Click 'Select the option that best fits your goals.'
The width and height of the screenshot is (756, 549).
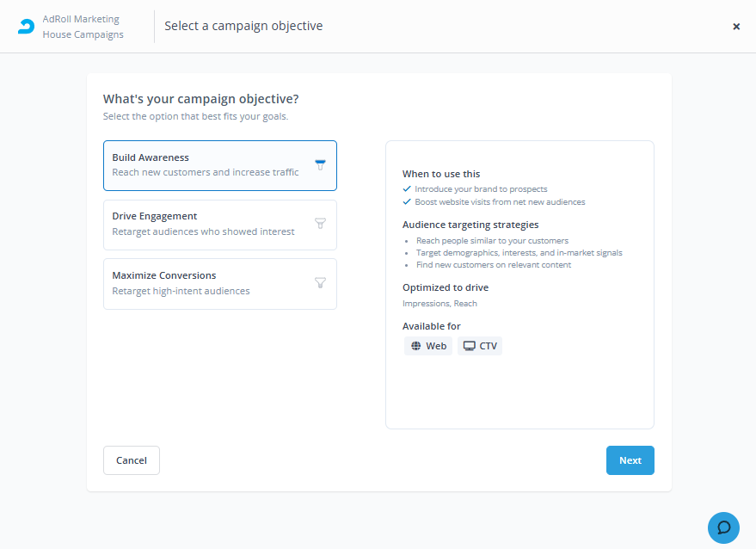[196, 116]
